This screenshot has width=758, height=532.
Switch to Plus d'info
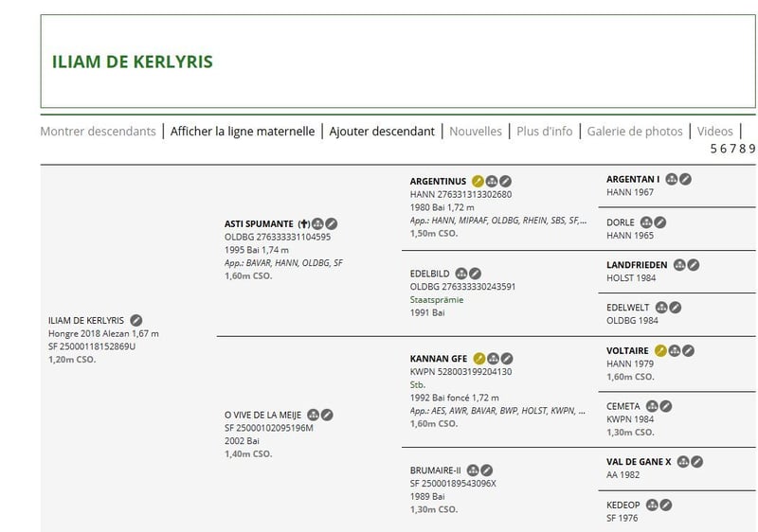coord(544,132)
